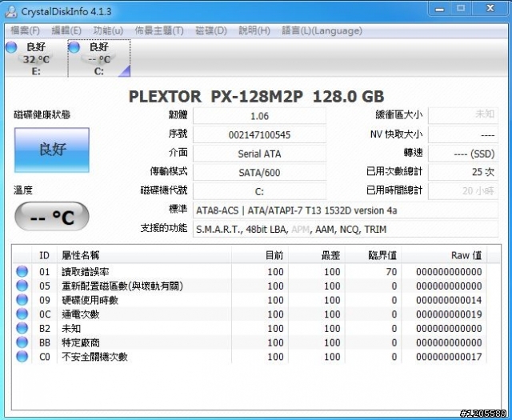Click the blue status orb for disk E:
The width and height of the screenshot is (512, 420).
11,47
